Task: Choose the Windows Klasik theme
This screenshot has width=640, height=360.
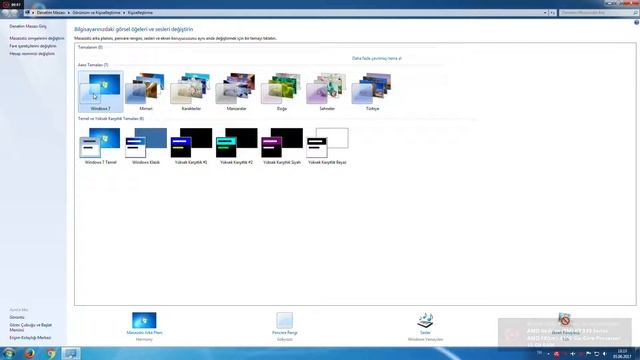Action: click(x=146, y=146)
